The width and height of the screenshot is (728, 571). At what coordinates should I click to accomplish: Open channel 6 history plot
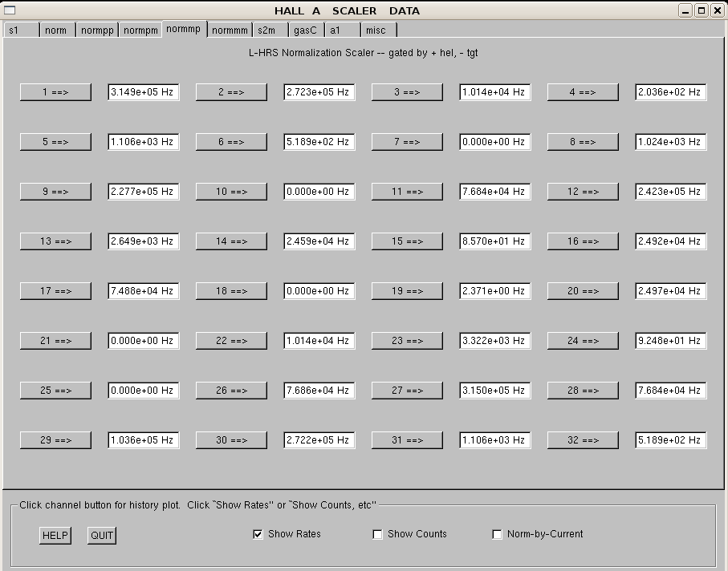click(x=231, y=141)
